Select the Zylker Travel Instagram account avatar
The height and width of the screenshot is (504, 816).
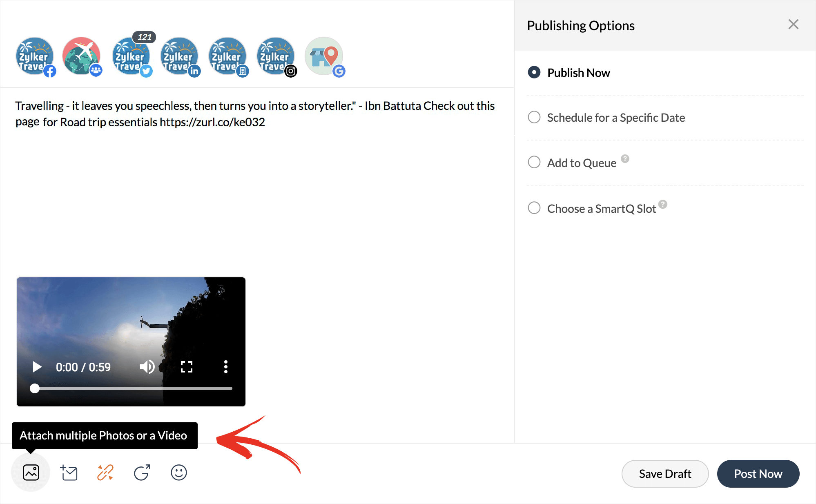pos(275,56)
